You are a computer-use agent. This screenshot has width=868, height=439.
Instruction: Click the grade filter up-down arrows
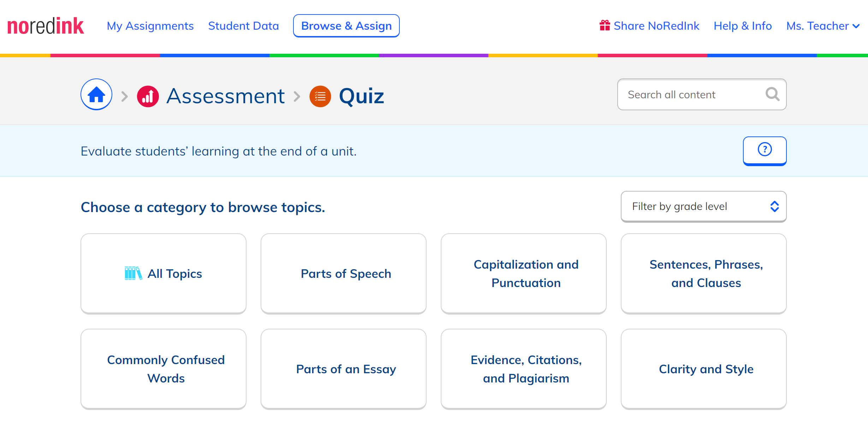click(774, 206)
